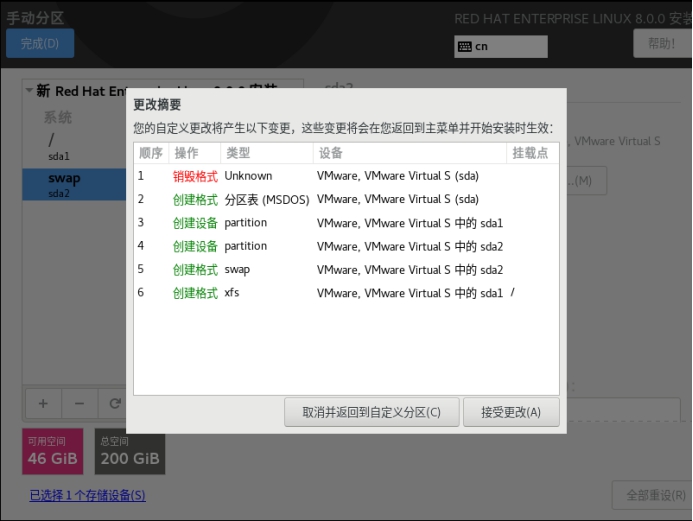Click the 顺序 column header

pyautogui.click(x=151, y=153)
